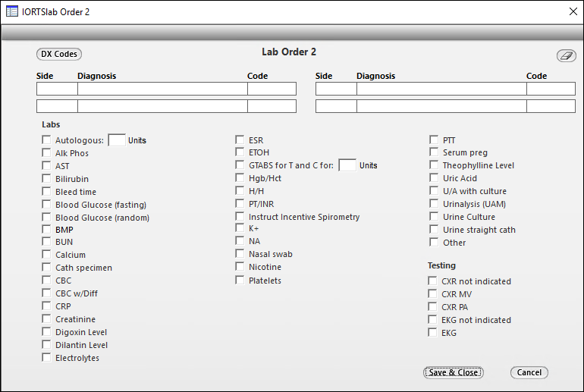Viewport: 584px width, 392px height.
Task: Tick the Other lab checkbox
Action: pos(434,243)
